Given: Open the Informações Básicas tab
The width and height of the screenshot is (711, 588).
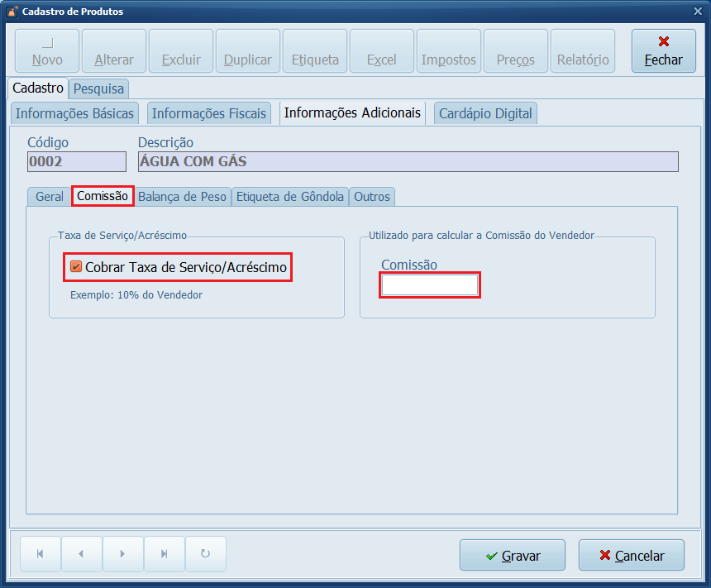Looking at the screenshot, I should [75, 113].
